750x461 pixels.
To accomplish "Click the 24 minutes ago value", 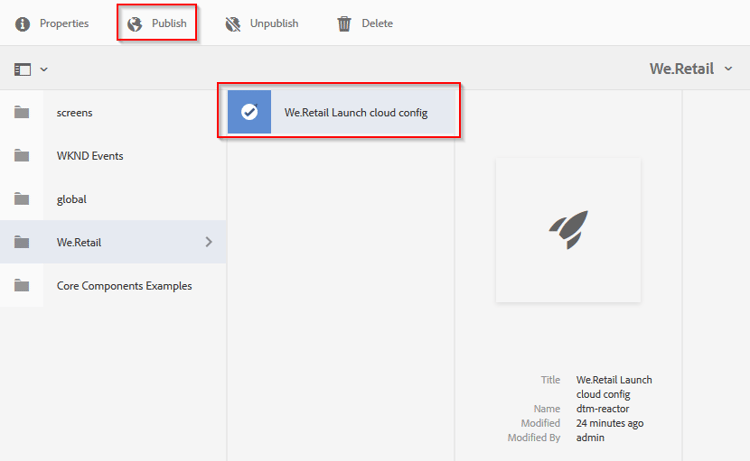I will pyautogui.click(x=610, y=423).
